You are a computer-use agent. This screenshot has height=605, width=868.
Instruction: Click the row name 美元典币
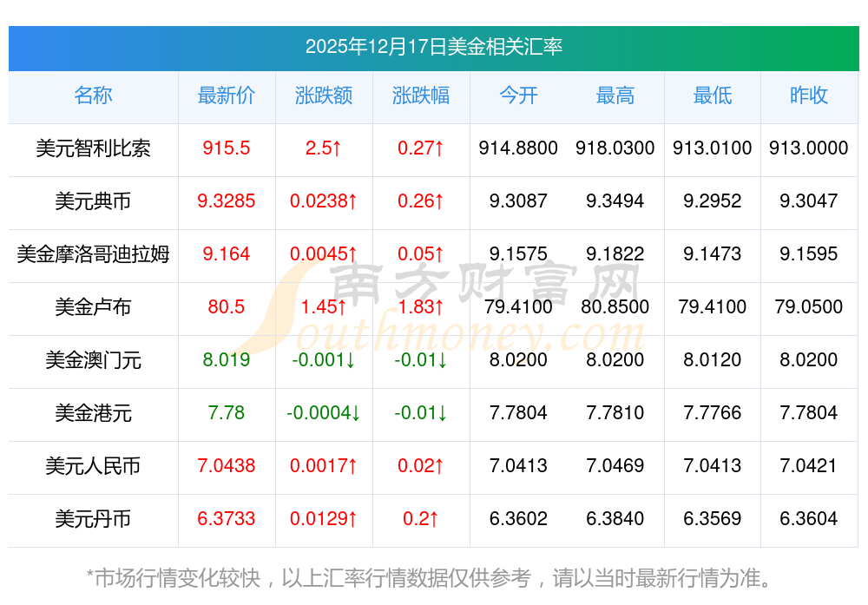coord(93,201)
